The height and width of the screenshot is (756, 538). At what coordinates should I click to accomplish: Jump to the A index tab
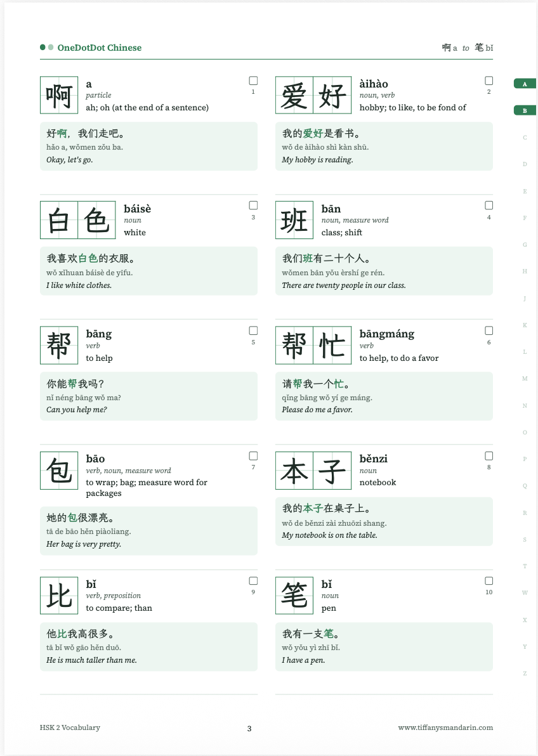point(525,84)
